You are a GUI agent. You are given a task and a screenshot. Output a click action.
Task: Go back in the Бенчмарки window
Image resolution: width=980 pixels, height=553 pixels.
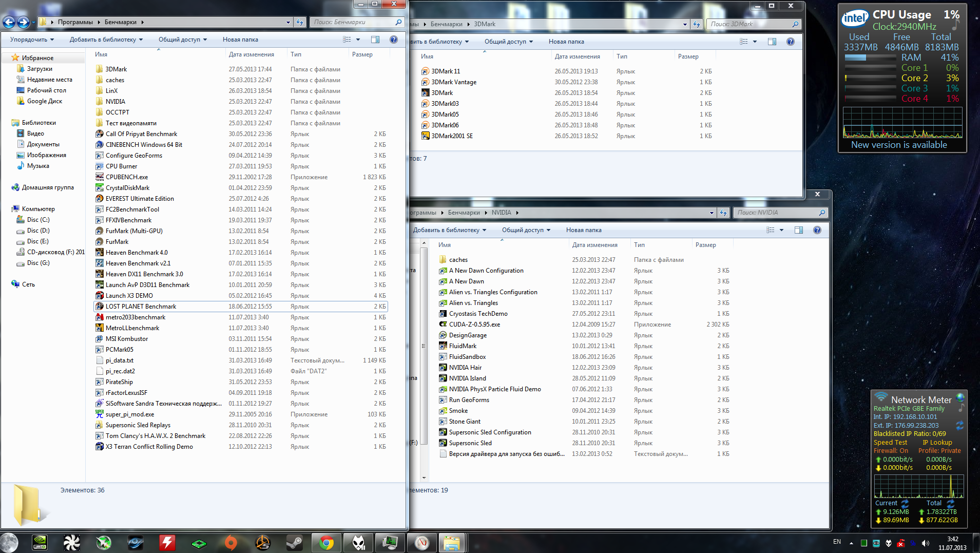pyautogui.click(x=9, y=22)
